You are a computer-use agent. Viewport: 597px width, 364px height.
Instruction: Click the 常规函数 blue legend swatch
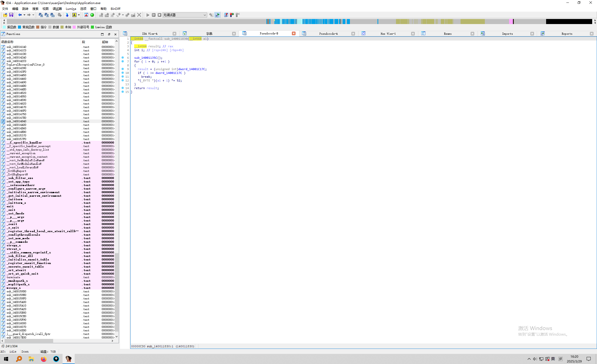click(x=19, y=27)
